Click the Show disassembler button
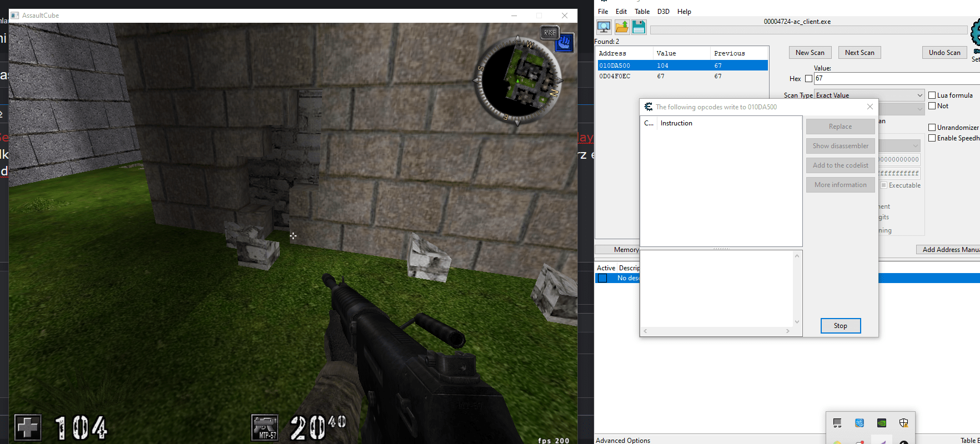Viewport: 980px width, 444px height. (840, 146)
